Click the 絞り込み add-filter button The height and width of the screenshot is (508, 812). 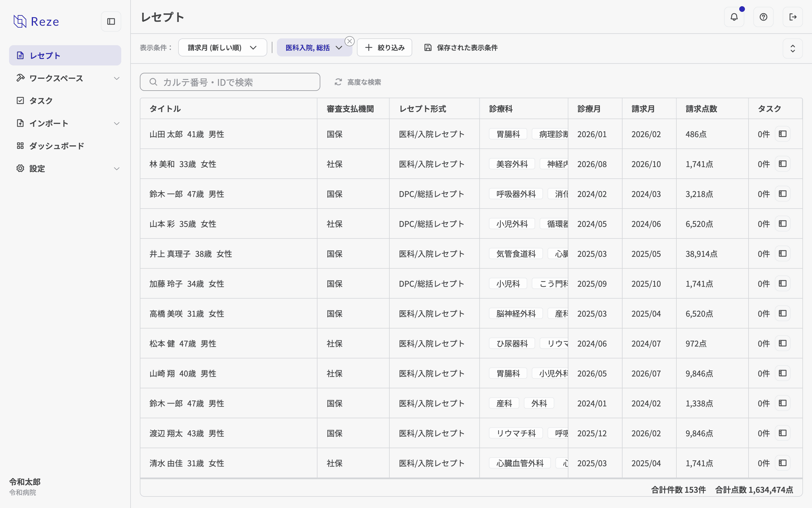[385, 48]
